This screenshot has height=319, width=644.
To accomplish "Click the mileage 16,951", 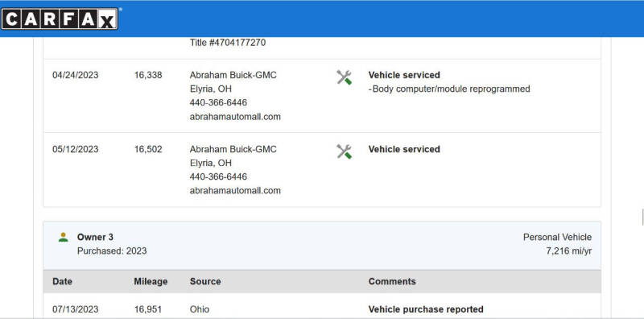I will click(148, 309).
